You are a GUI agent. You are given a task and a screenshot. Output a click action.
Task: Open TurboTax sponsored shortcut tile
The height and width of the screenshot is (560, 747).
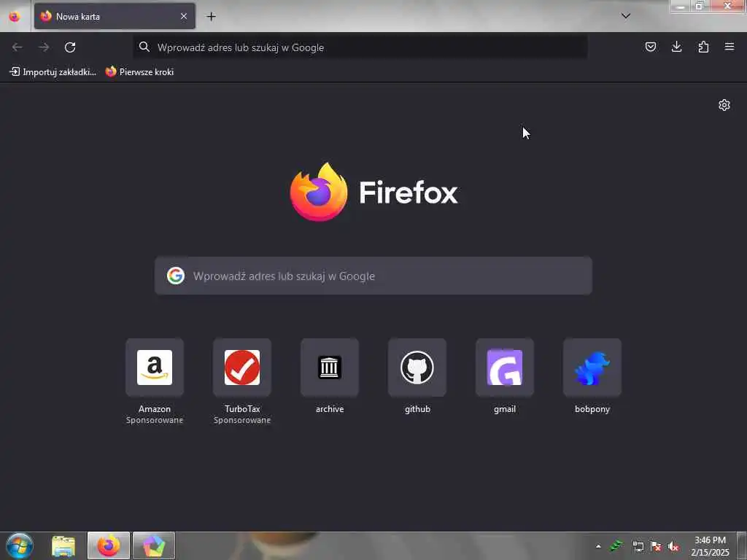(x=242, y=367)
